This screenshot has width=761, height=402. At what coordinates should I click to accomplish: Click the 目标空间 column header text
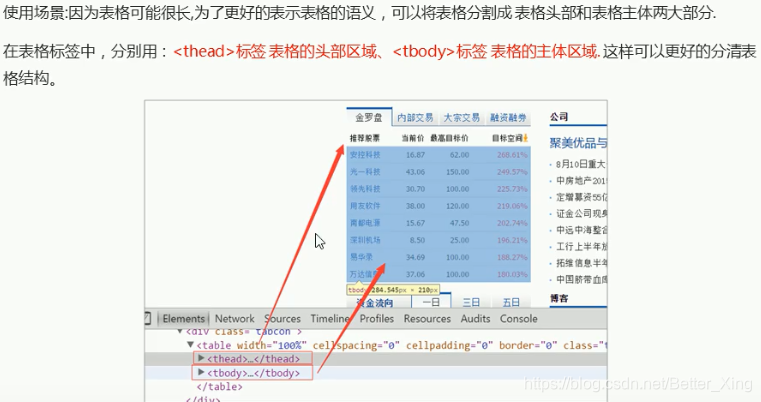[x=507, y=138]
